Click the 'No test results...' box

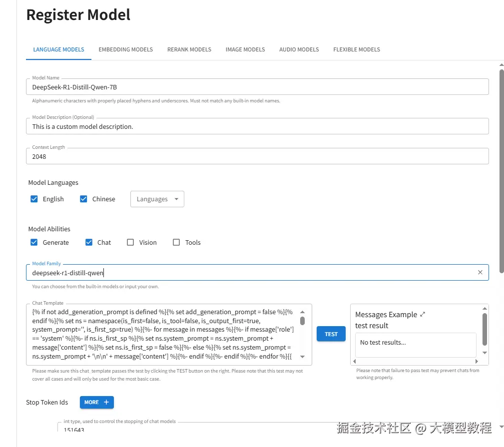coord(416,345)
